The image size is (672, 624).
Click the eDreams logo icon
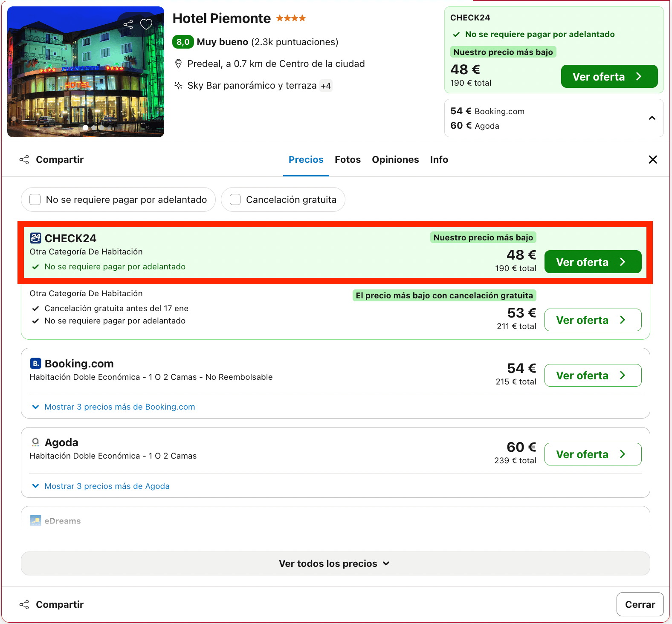click(36, 520)
